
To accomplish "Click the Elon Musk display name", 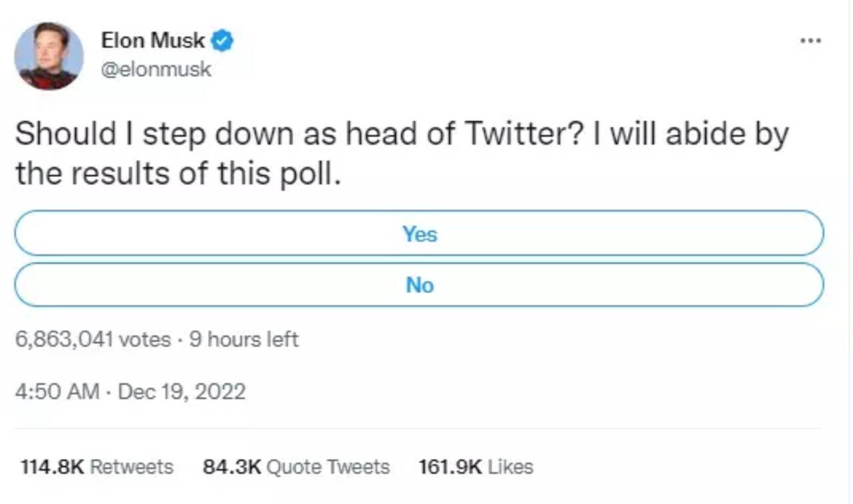I will click(153, 41).
